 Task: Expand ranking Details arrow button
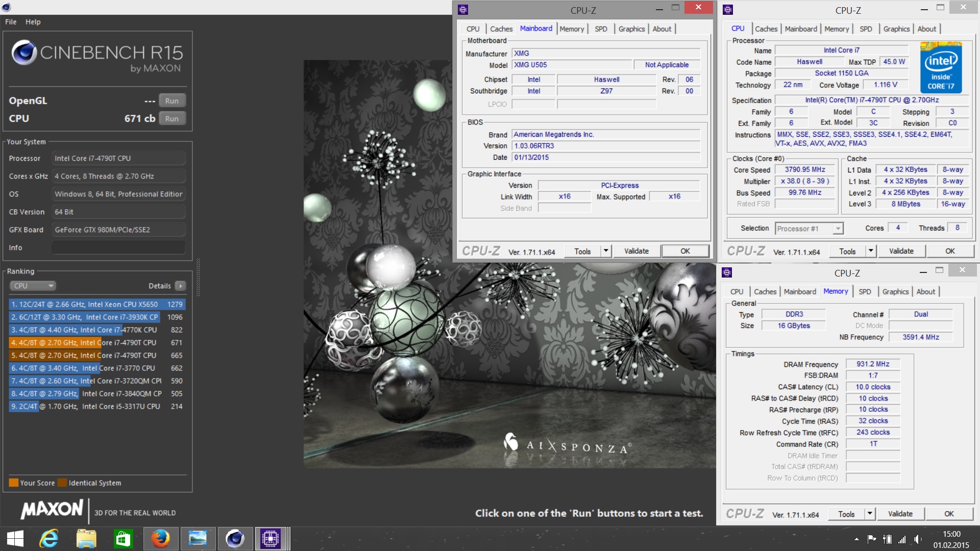(181, 286)
